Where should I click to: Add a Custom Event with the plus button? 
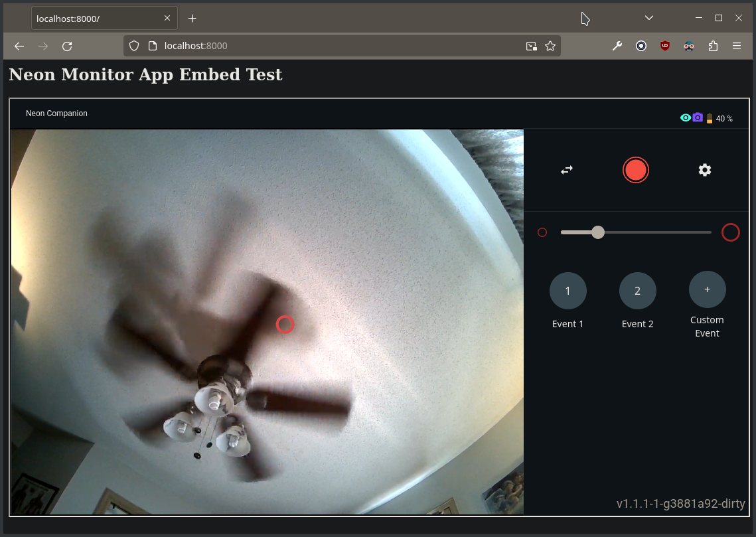708,289
